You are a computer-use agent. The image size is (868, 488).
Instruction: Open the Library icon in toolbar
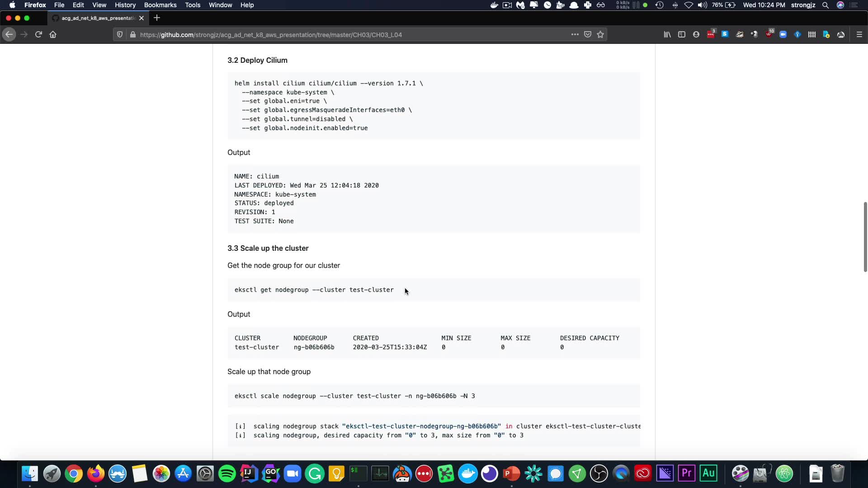click(667, 34)
